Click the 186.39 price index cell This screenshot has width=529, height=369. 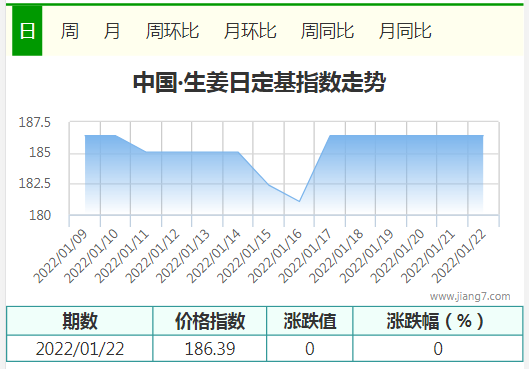(210, 348)
